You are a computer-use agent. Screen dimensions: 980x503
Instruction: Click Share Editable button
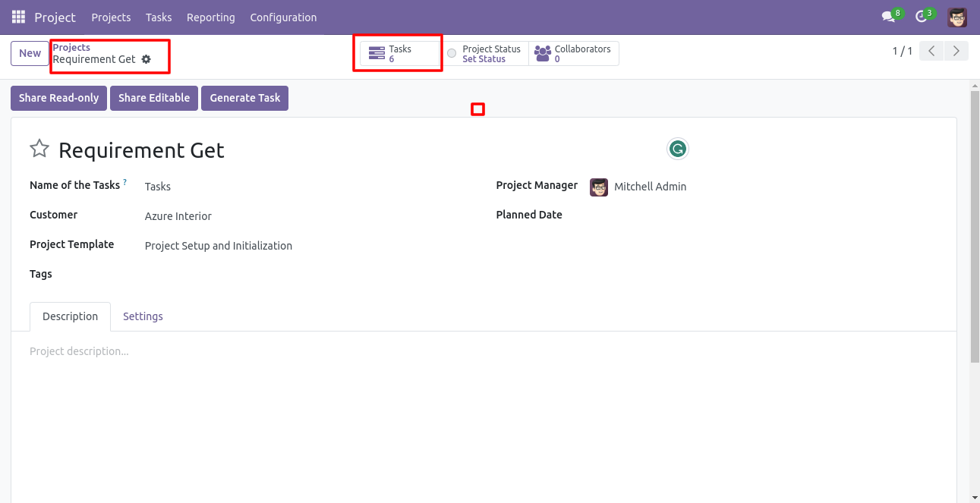pyautogui.click(x=154, y=98)
